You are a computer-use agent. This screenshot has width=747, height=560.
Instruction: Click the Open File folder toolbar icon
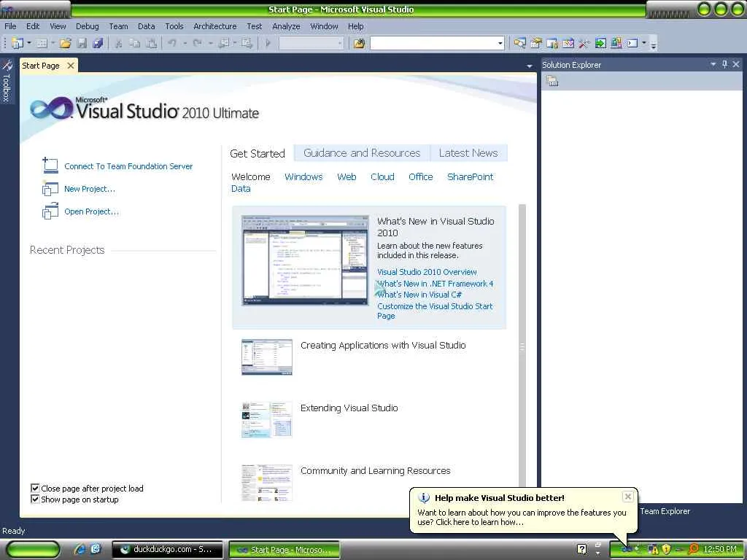pyautogui.click(x=66, y=43)
